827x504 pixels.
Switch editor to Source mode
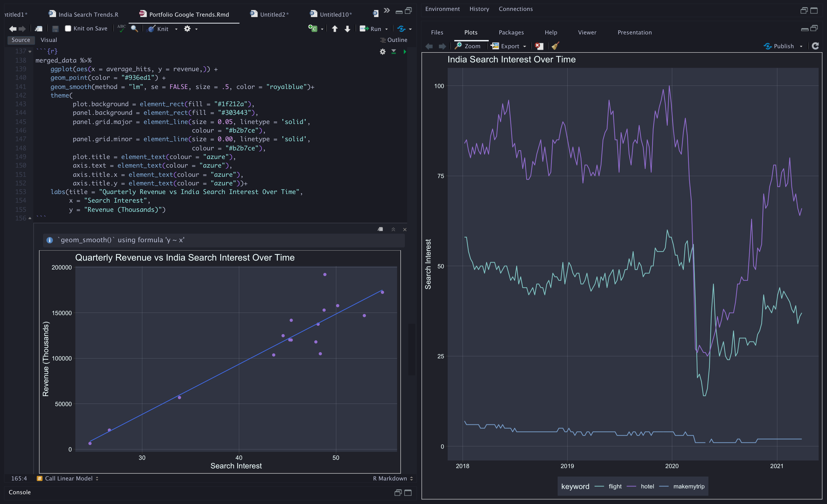click(x=21, y=40)
